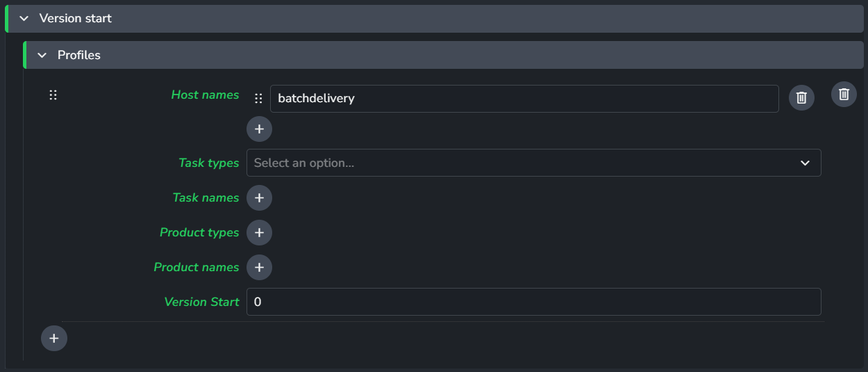Add a new Product types entry
Viewport: 868px width, 372px height.
pyautogui.click(x=259, y=232)
